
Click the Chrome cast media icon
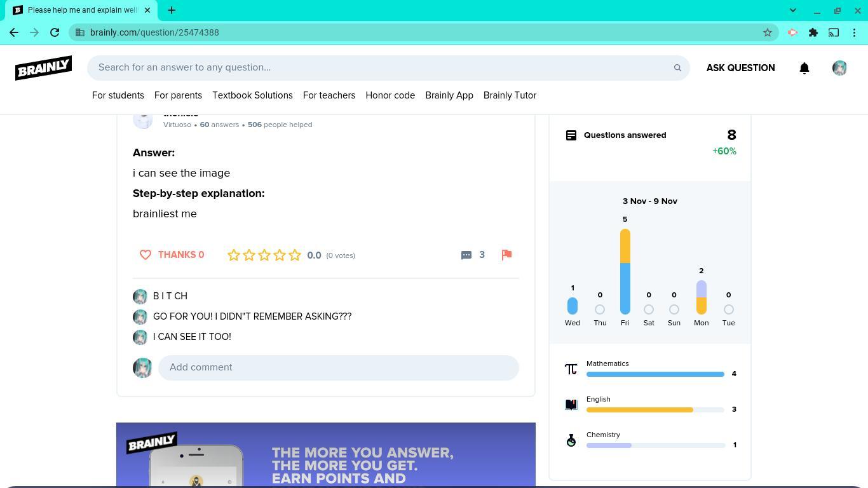tap(834, 32)
